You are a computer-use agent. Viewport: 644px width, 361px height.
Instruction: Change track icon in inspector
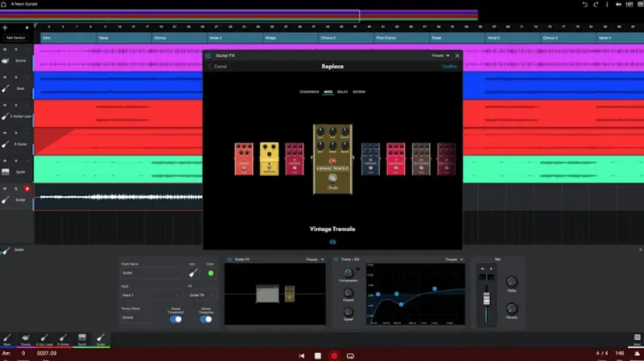[193, 273]
